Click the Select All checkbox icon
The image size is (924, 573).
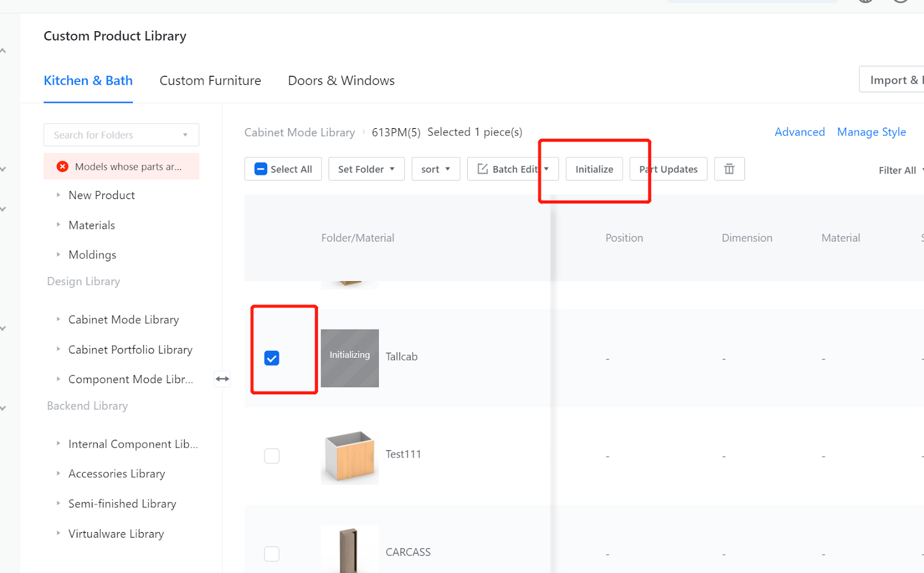261,169
